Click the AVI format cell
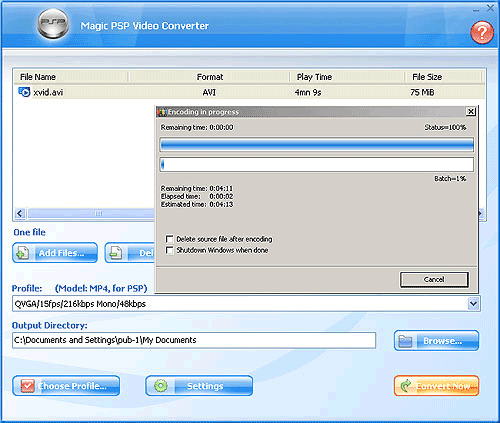Viewport: 500px width, 423px height. 209,92
